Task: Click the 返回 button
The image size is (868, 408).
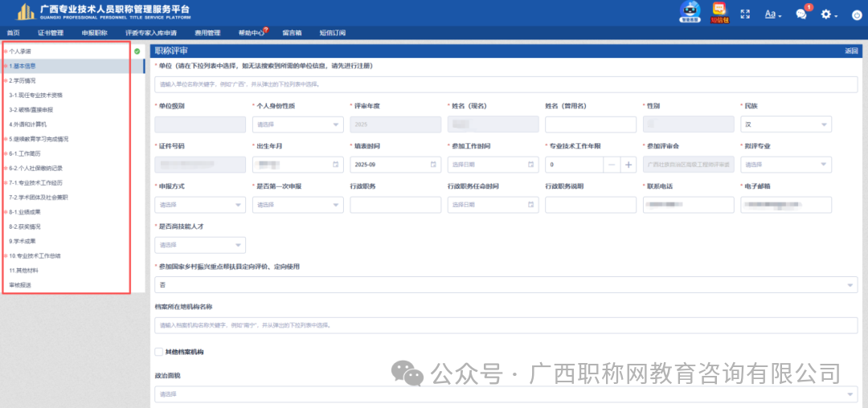Action: 851,51
